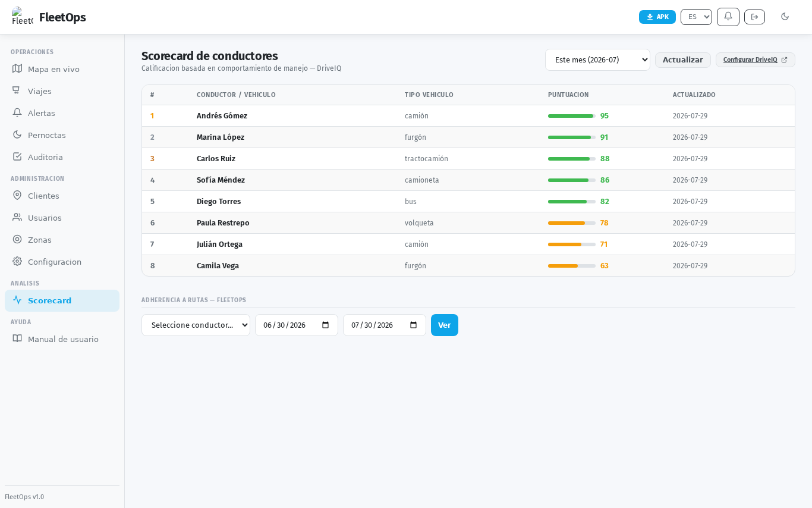
Task: Select Diego Torres in the table
Action: point(219,201)
